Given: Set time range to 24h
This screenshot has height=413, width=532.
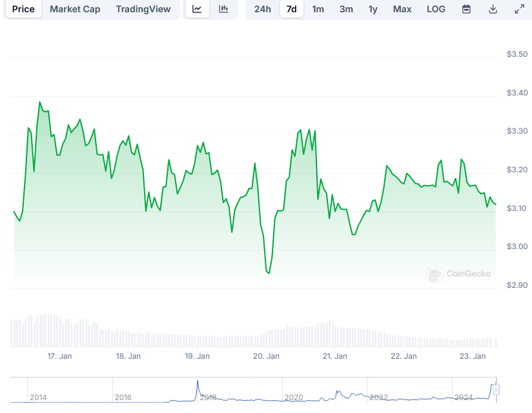Looking at the screenshot, I should [263, 9].
